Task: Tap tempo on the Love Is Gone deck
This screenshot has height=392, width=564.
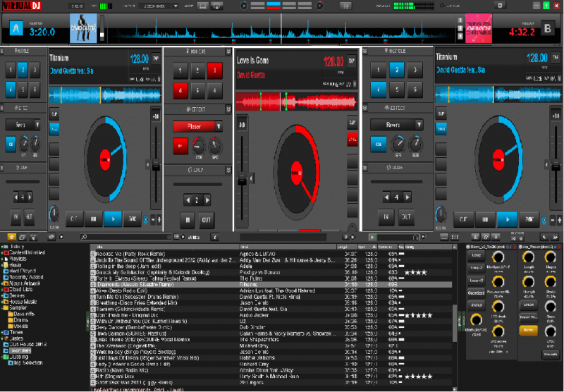Action: click(351, 61)
